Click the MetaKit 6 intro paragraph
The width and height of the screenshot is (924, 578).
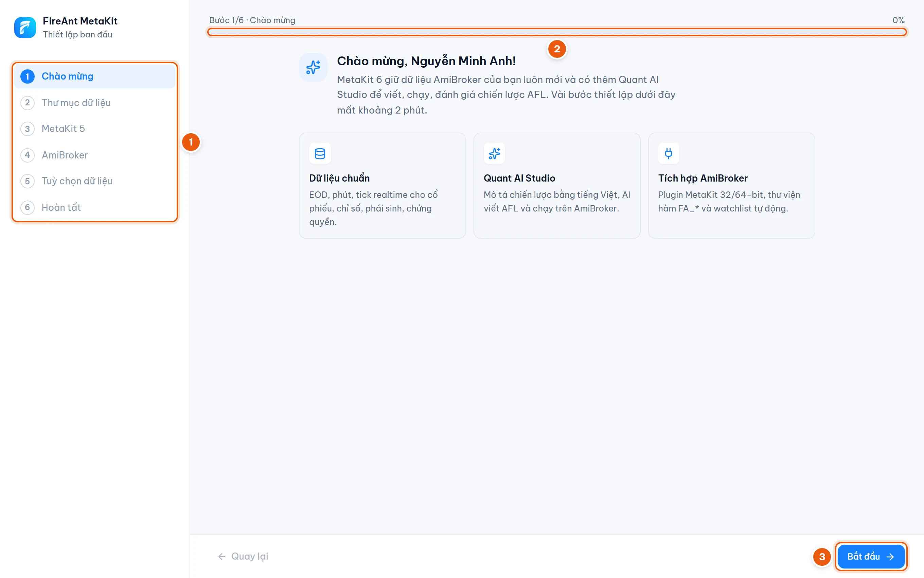coord(506,95)
